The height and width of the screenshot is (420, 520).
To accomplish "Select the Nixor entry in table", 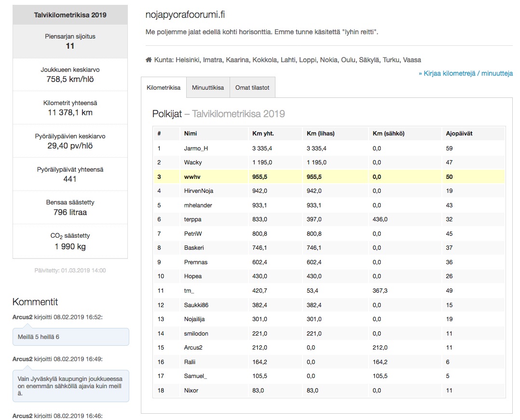I will click(x=191, y=390).
